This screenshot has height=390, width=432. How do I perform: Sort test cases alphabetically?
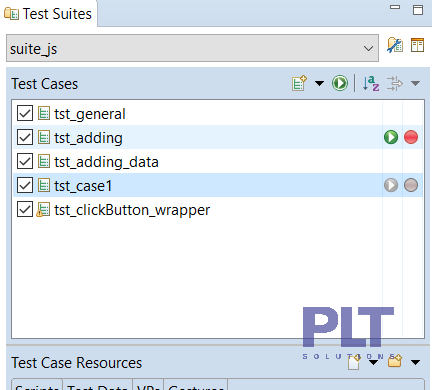tap(371, 83)
